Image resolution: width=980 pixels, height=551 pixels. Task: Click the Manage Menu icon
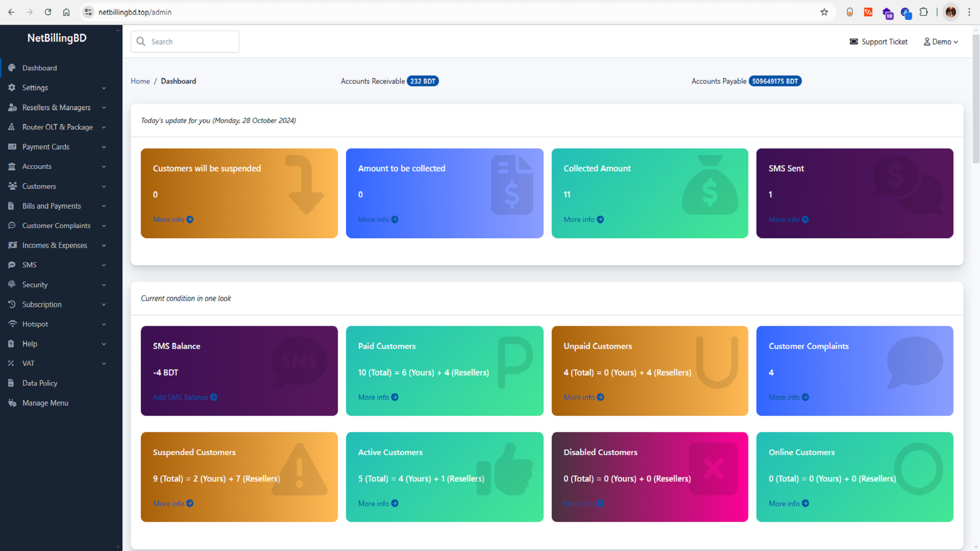tap(12, 403)
